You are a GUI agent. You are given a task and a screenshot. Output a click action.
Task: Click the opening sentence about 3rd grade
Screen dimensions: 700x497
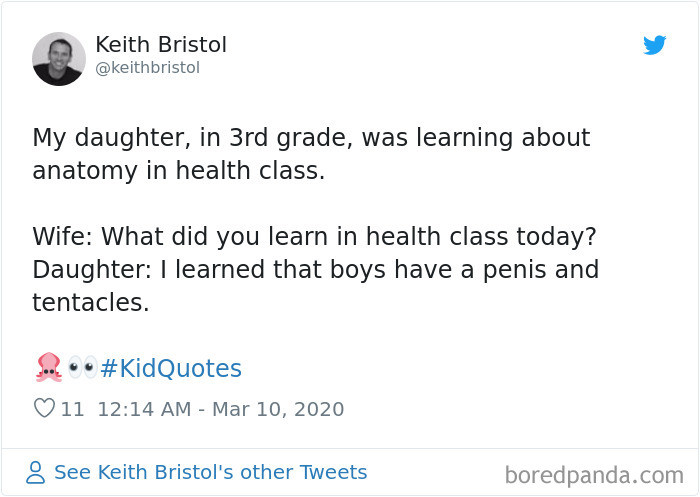pos(311,138)
